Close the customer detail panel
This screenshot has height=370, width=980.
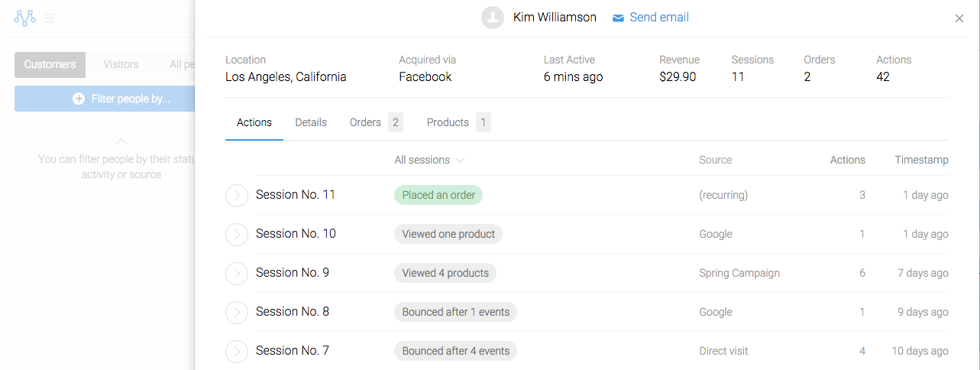959,18
